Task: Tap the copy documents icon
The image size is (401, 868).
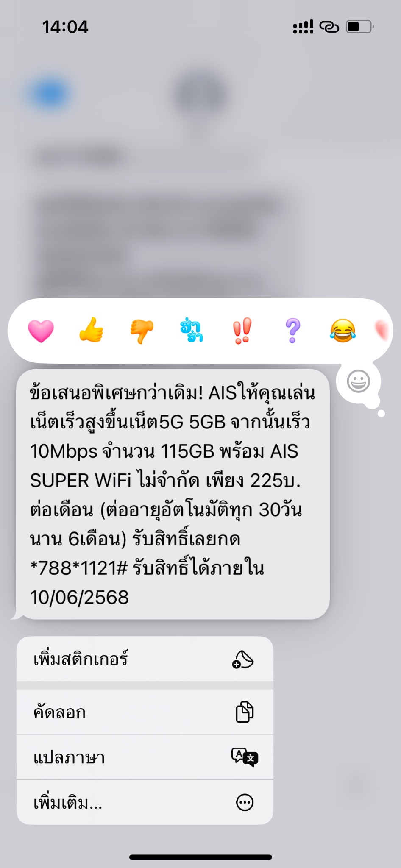Action: (x=245, y=712)
